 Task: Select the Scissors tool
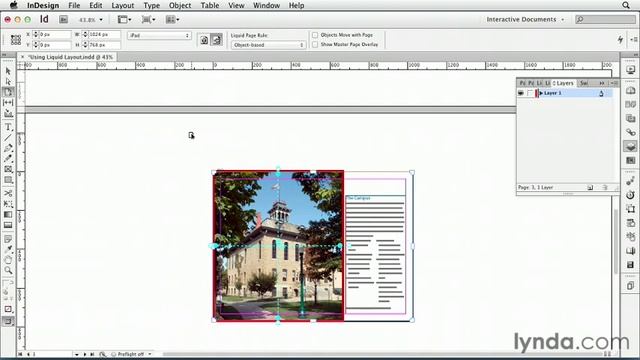[x=8, y=193]
